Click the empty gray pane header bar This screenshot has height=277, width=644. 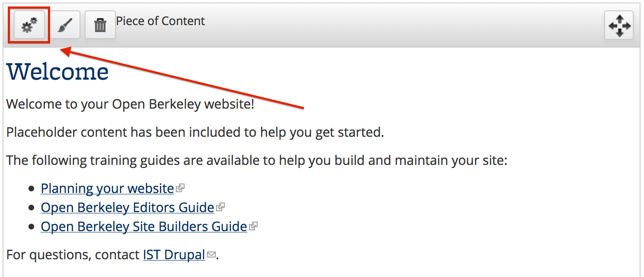tap(402, 25)
